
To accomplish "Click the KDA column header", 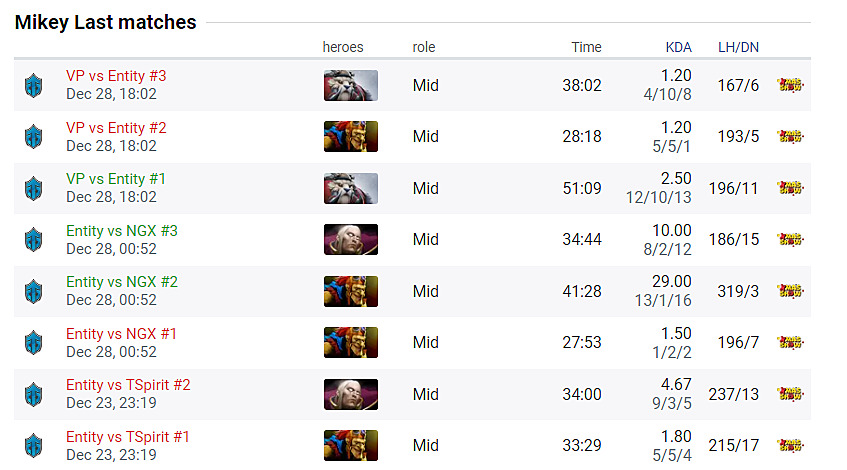I will click(x=678, y=47).
